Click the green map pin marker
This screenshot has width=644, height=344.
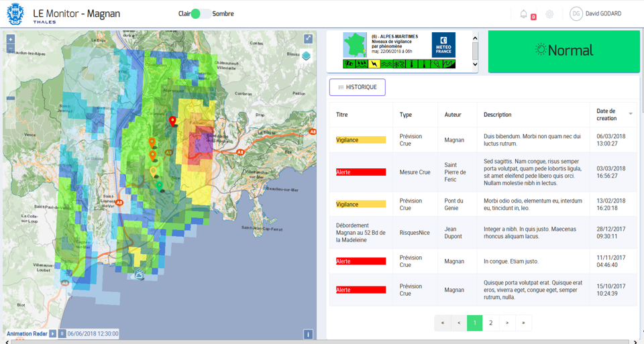click(x=159, y=185)
